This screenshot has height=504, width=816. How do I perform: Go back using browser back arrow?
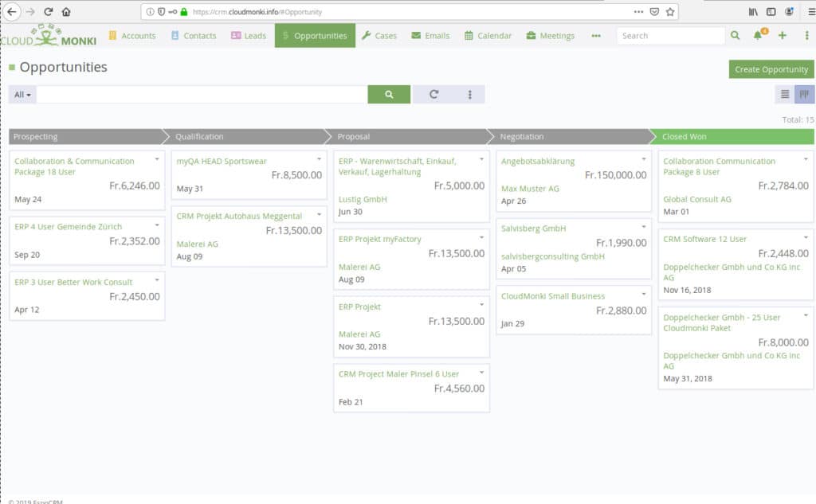click(x=12, y=11)
